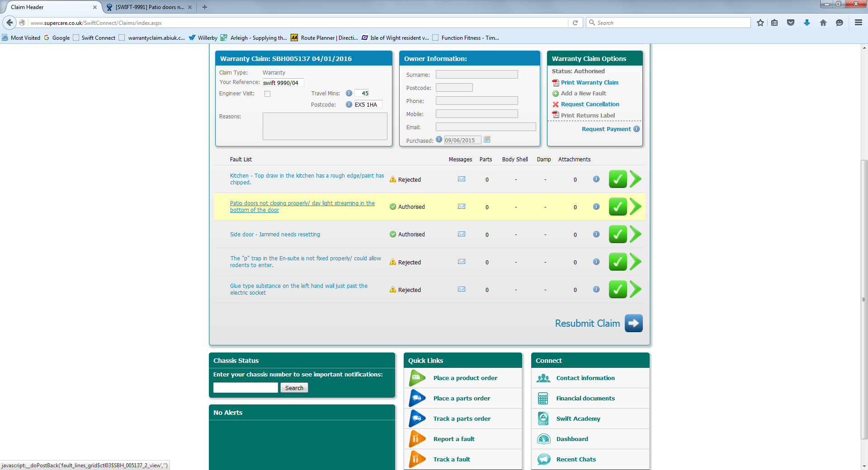This screenshot has height=470, width=868.
Task: Click the Your Reference text field
Action: point(283,83)
